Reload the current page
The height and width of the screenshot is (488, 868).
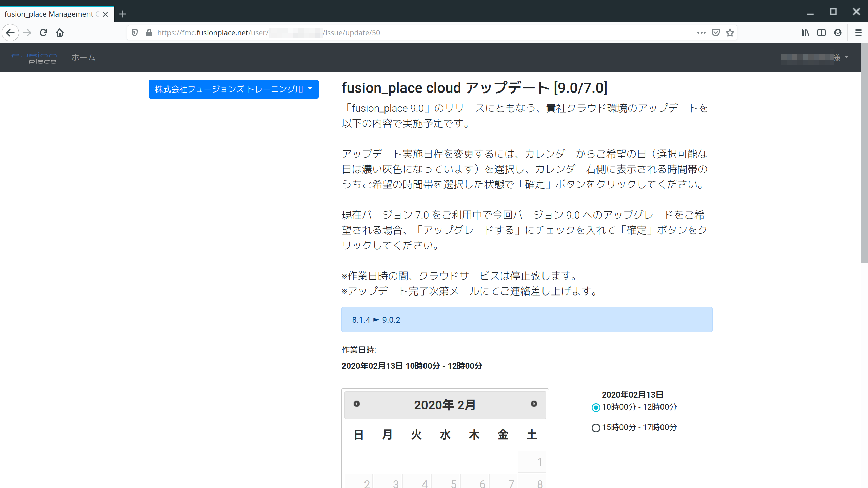(43, 33)
